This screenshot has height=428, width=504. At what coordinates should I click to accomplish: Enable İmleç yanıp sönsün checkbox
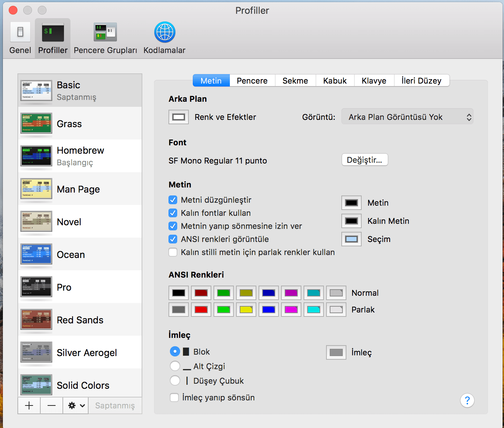[x=175, y=397]
